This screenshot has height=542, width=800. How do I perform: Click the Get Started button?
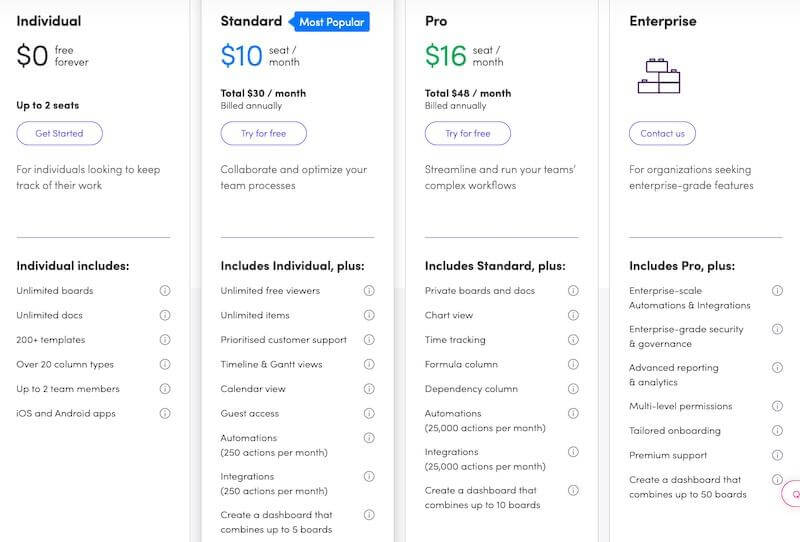pos(59,133)
